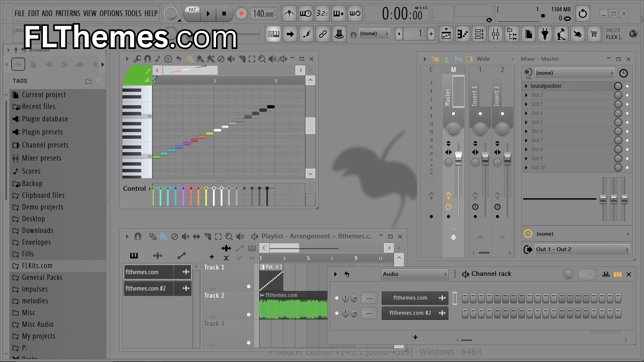Image resolution: width=644 pixels, height=362 pixels.
Task: Click the Channel rack undo arrow icon
Action: 347,274
